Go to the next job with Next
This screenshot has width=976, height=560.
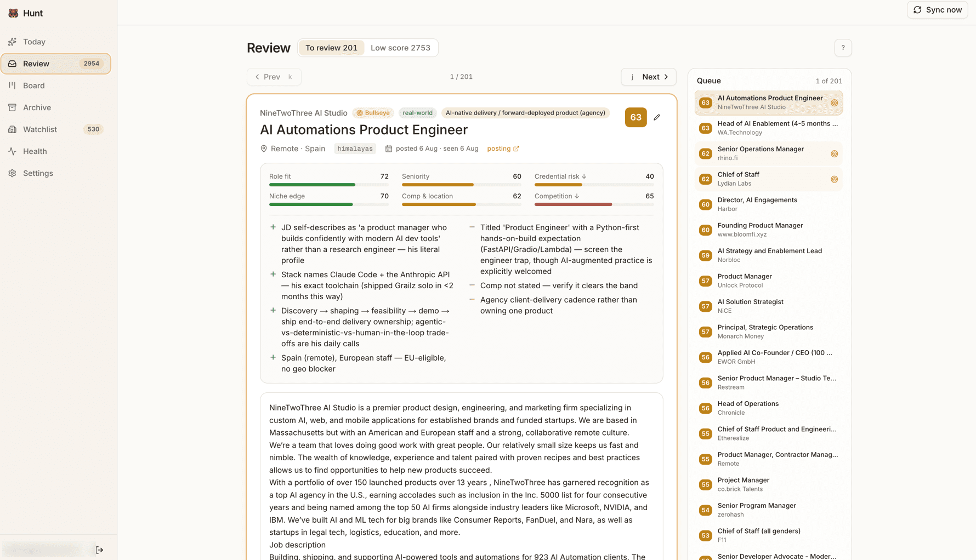click(648, 77)
